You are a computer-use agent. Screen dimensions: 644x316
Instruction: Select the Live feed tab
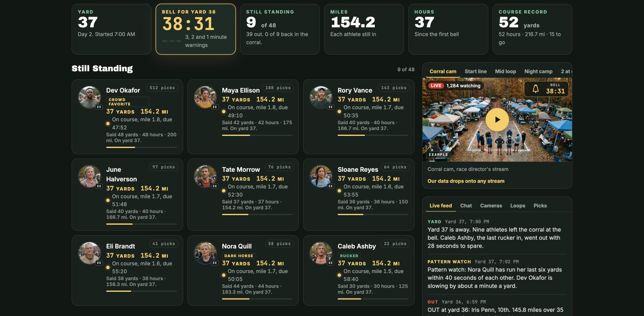point(441,206)
